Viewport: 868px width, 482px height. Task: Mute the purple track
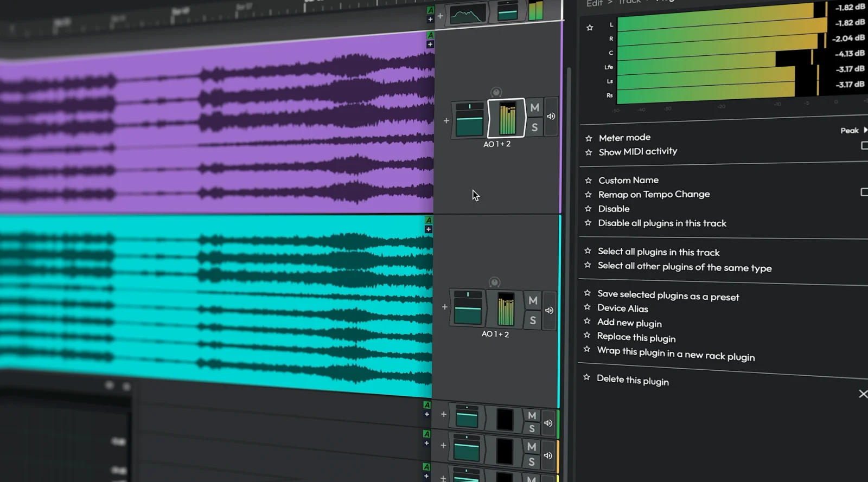click(x=535, y=108)
